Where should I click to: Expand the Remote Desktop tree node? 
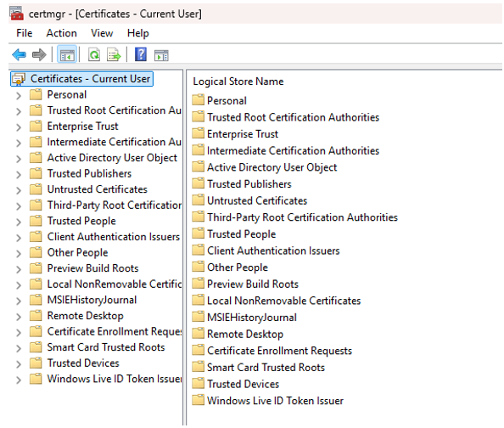pos(19,317)
